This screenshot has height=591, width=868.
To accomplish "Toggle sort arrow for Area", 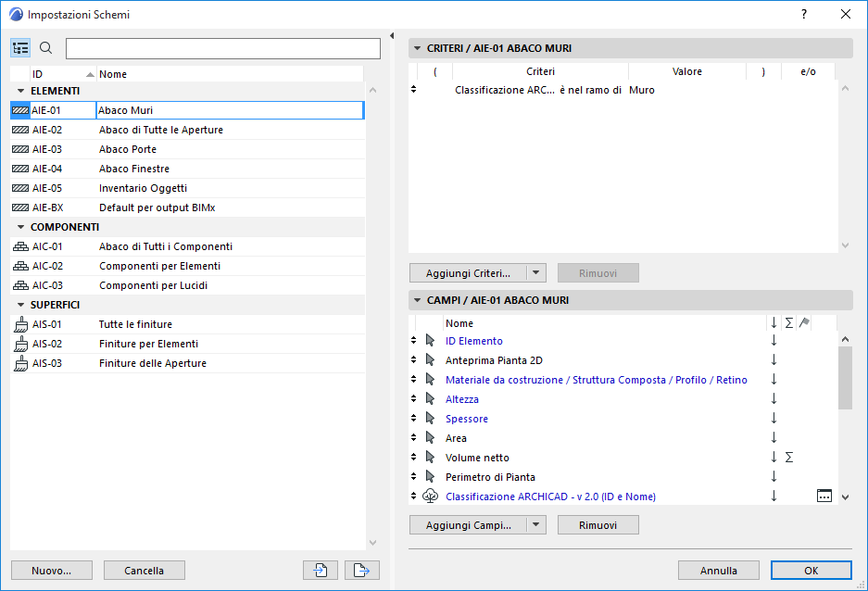I will [774, 438].
